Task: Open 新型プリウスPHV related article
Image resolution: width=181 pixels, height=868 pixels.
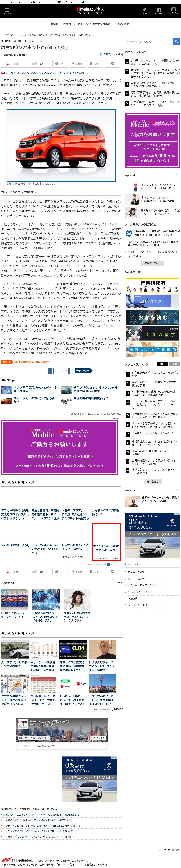Action: (x=96, y=389)
